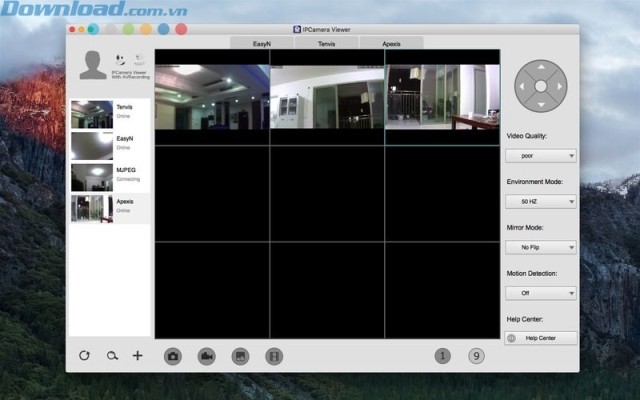Viewport: 640px width, 400px height.
Task: Open camera search with magnifier icon
Action: tap(112, 356)
